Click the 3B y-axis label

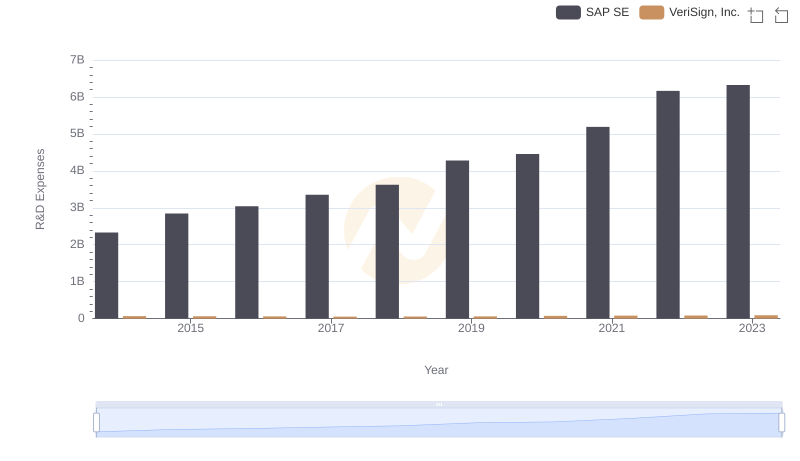77,208
